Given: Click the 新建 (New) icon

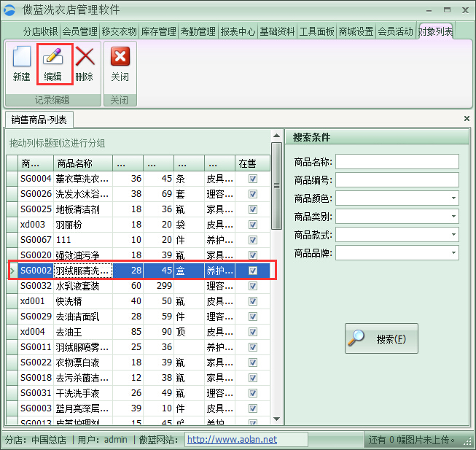Looking at the screenshot, I should [21, 57].
